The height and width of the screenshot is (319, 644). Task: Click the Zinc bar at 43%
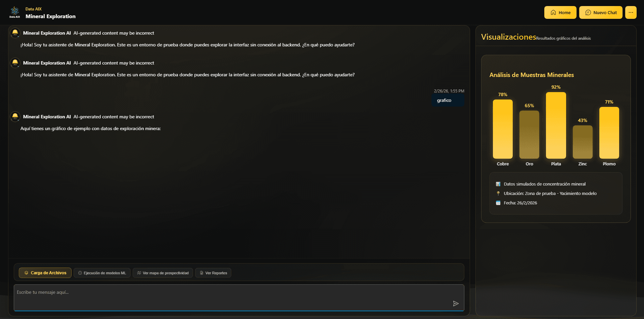(x=583, y=142)
